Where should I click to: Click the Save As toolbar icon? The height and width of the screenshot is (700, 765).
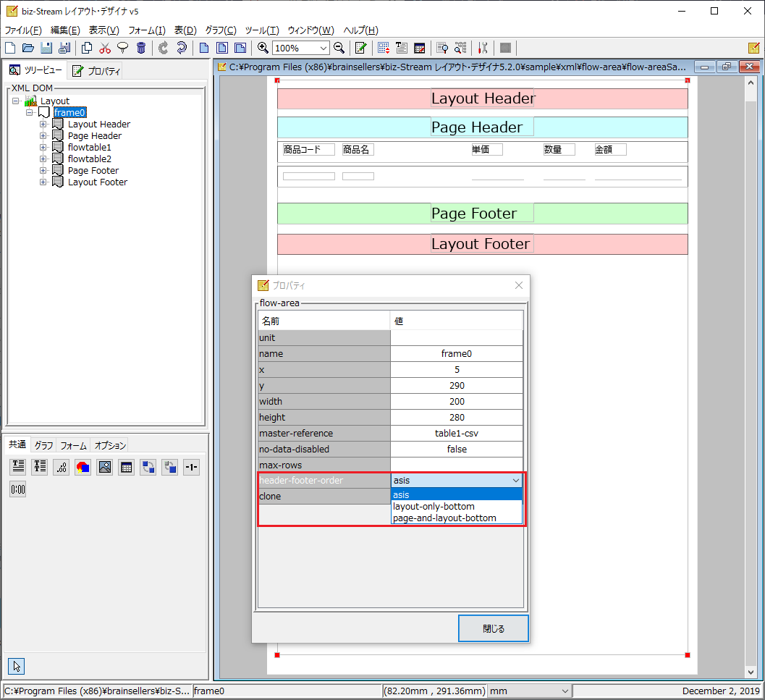tap(64, 48)
